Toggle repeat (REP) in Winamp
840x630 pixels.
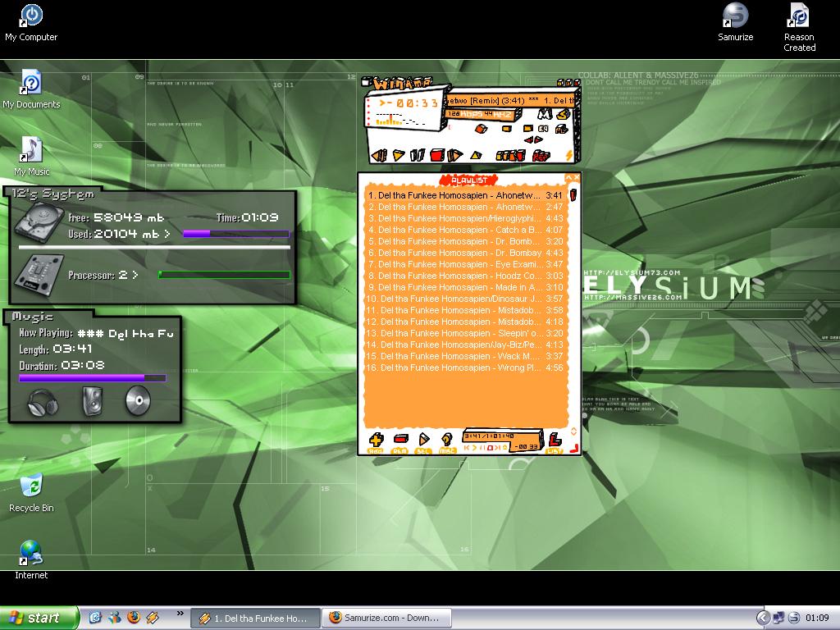point(541,156)
